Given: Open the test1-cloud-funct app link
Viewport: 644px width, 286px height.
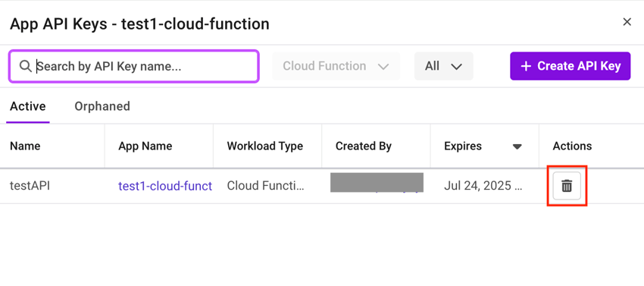Looking at the screenshot, I should pos(165,186).
